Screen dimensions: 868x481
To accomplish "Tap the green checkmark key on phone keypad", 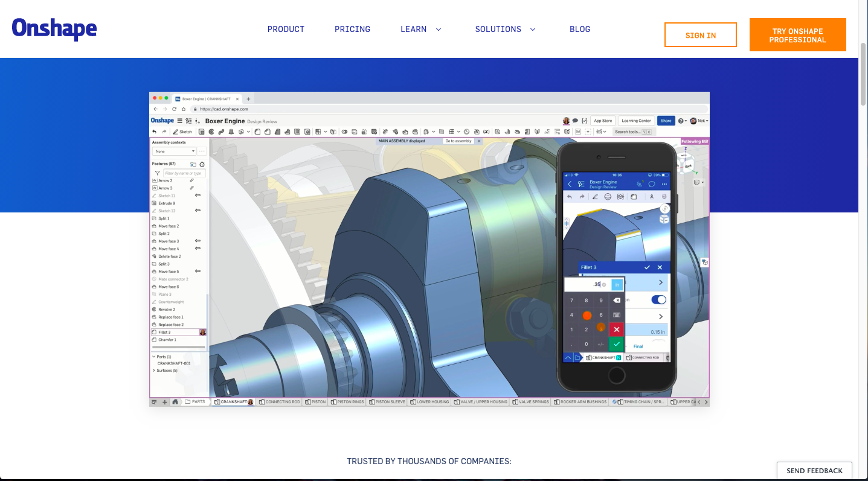I will pyautogui.click(x=616, y=343).
